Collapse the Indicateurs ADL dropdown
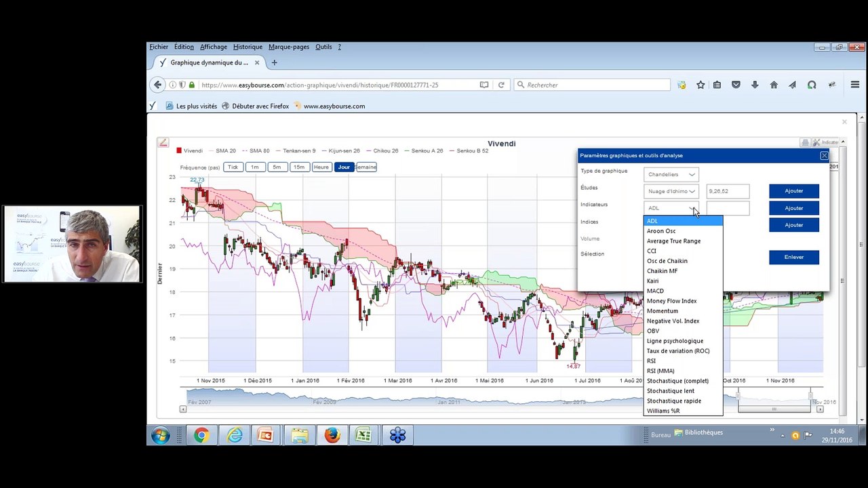 tap(671, 208)
